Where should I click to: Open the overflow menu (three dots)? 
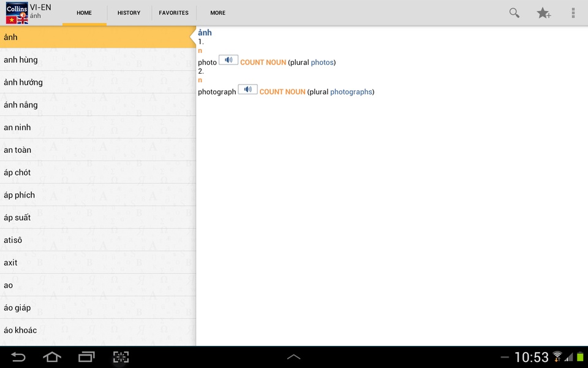point(573,13)
